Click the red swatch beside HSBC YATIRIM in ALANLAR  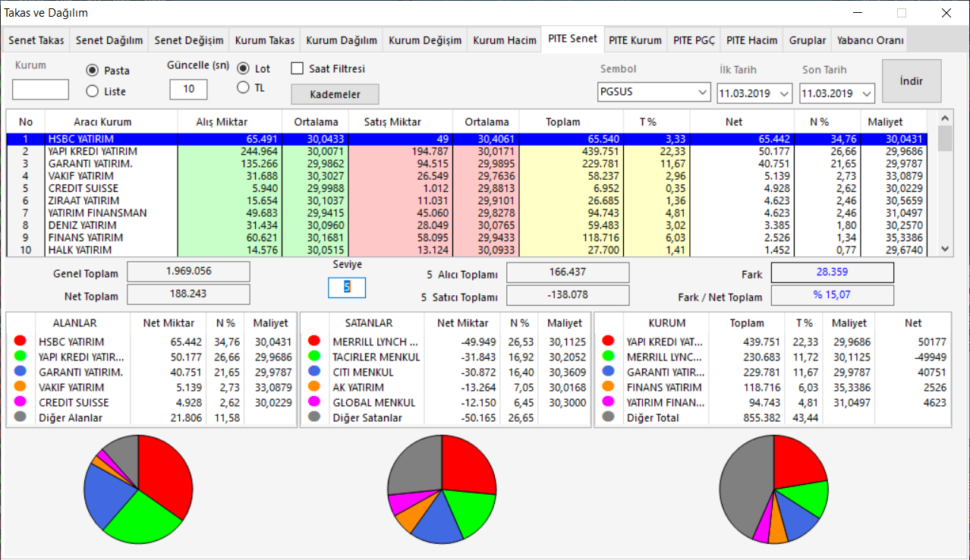click(20, 342)
